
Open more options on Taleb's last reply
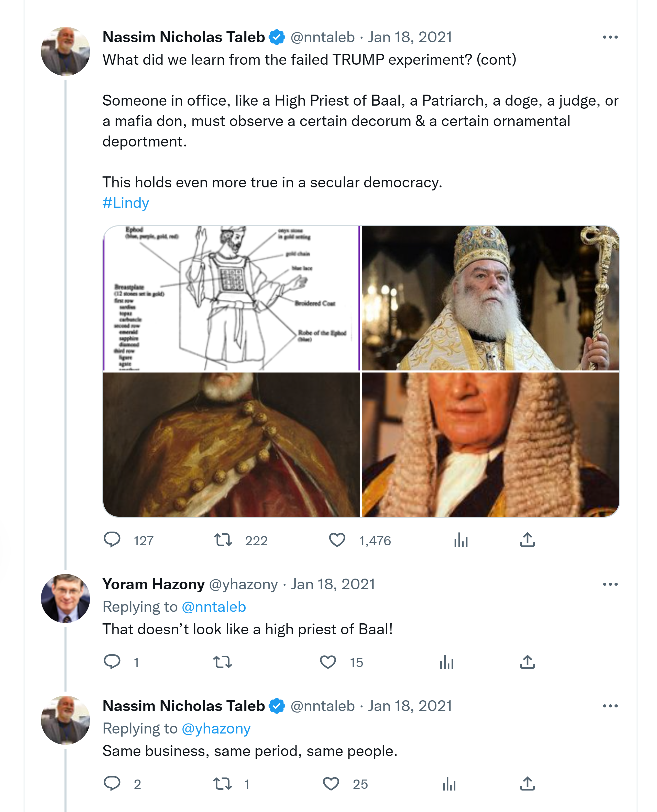click(x=610, y=706)
